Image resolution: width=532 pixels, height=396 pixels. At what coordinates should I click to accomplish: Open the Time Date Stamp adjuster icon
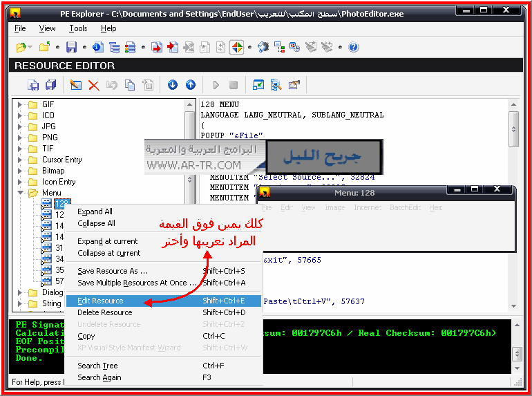coord(294,47)
